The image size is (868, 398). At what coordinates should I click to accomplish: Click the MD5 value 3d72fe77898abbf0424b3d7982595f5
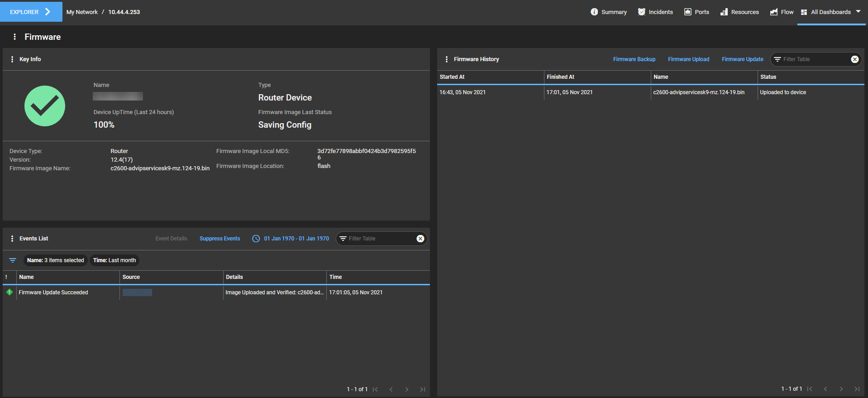[367, 154]
